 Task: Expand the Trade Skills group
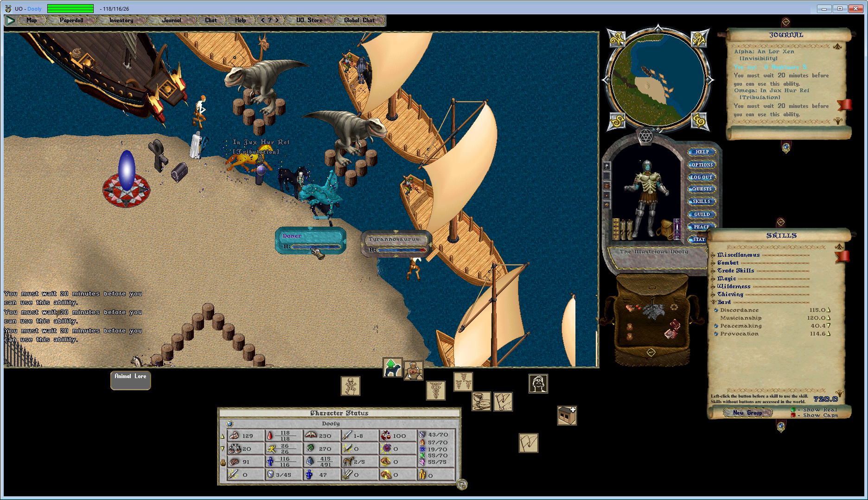tap(714, 271)
